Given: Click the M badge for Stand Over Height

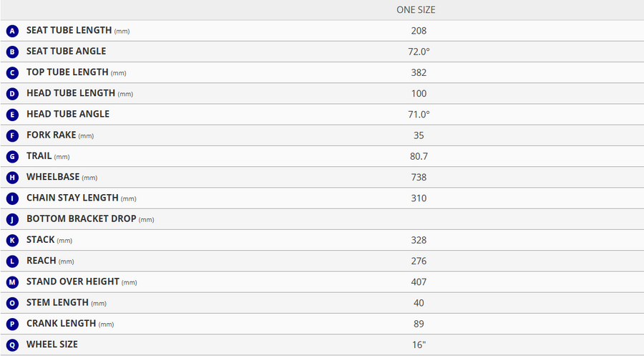Looking at the screenshot, I should [12, 282].
